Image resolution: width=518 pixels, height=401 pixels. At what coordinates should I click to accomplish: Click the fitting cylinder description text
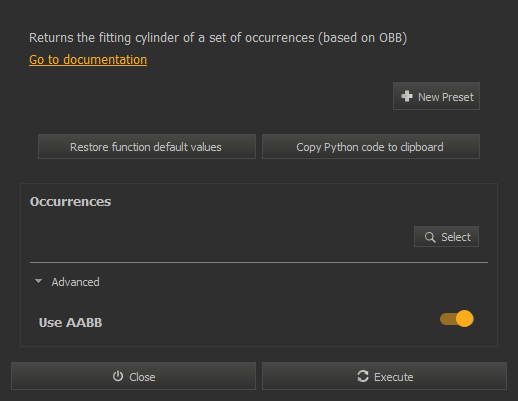218,38
